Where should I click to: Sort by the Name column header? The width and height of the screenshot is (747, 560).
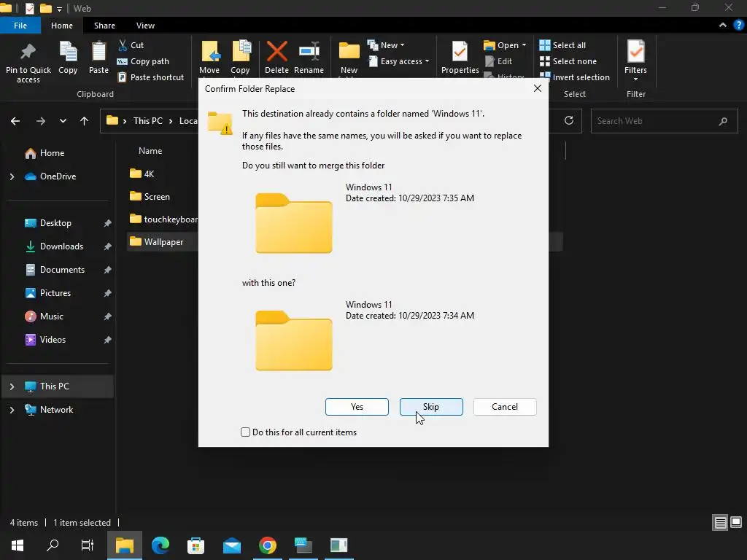pyautogui.click(x=150, y=151)
